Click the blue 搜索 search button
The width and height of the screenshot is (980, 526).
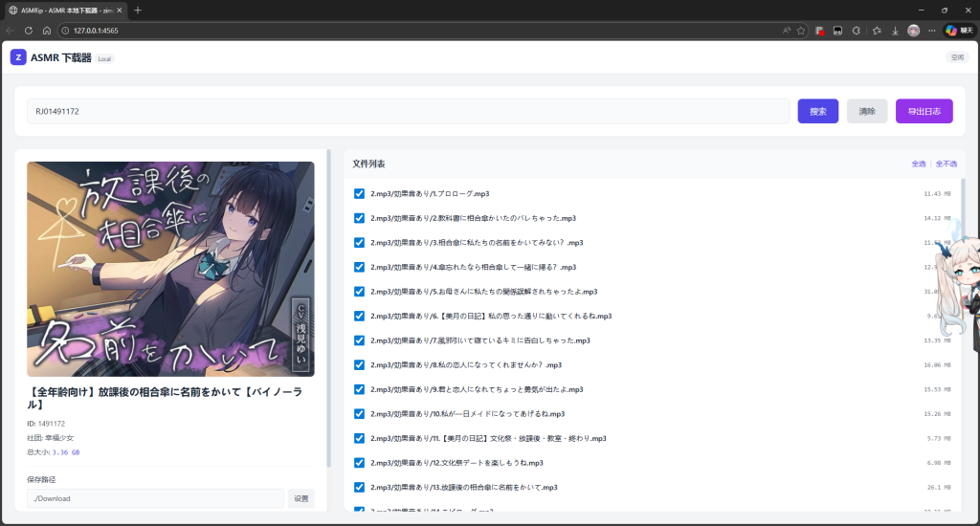pos(818,111)
